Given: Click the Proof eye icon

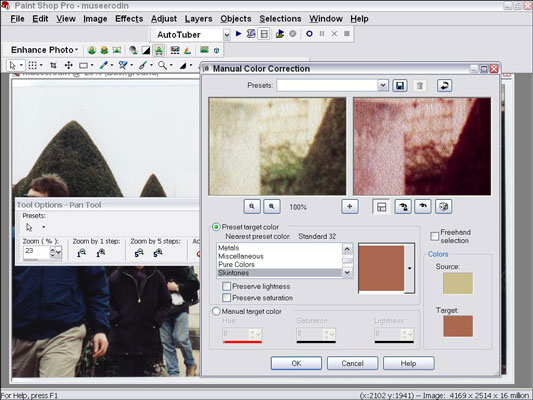Looking at the screenshot, I should coord(423,206).
